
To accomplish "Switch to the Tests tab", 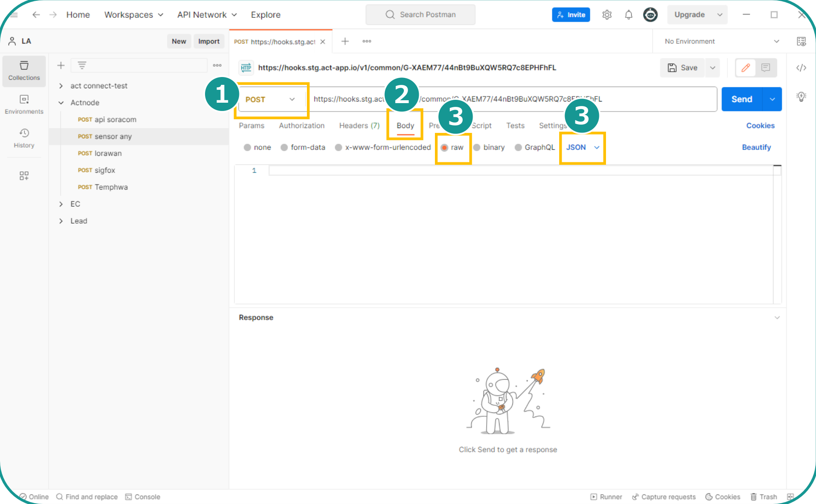I will coord(515,125).
